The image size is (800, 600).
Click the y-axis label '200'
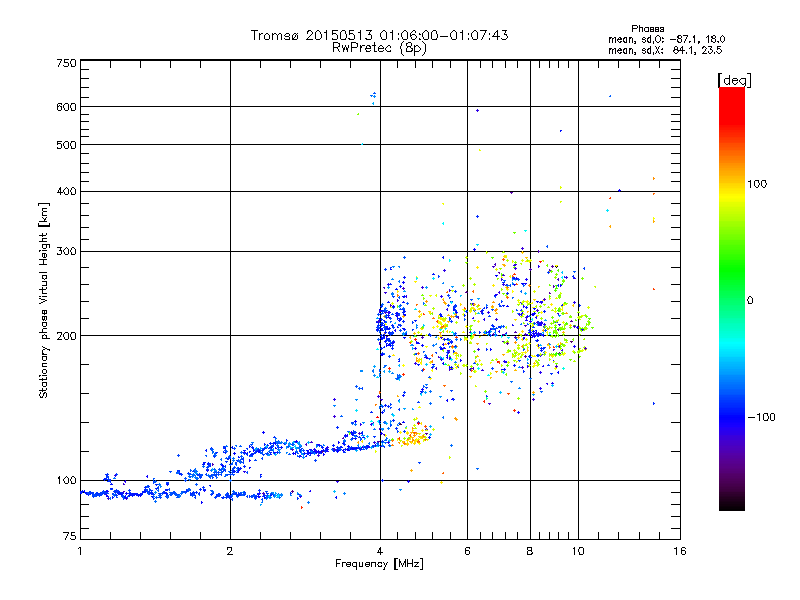click(x=66, y=336)
